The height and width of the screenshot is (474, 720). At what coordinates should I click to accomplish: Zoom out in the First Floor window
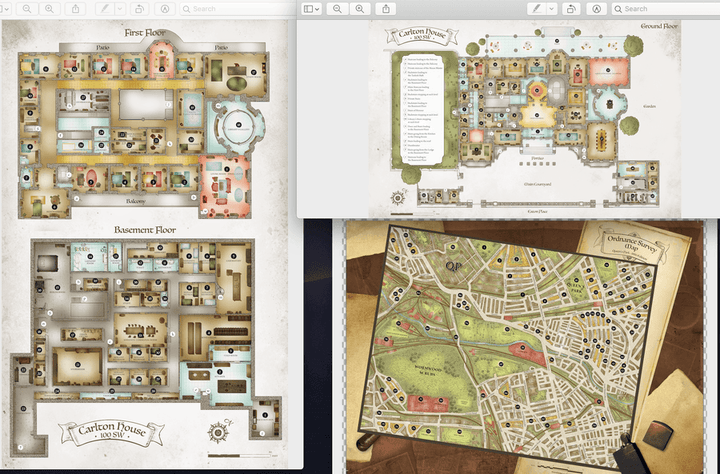point(25,8)
